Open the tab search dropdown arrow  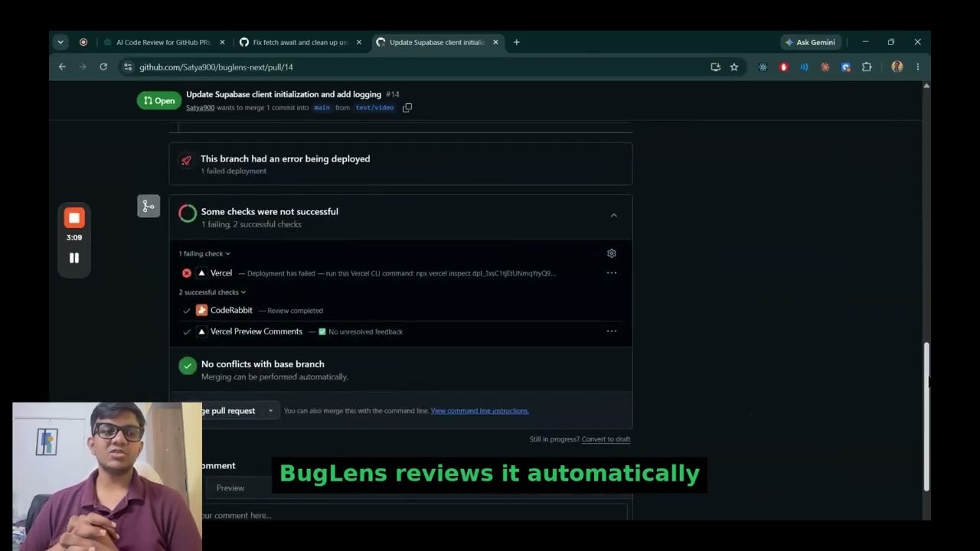coord(60,42)
